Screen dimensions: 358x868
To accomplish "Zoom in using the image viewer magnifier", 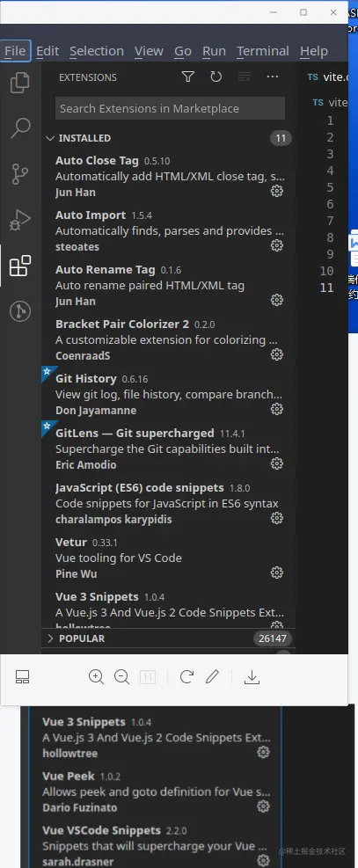I will [96, 676].
